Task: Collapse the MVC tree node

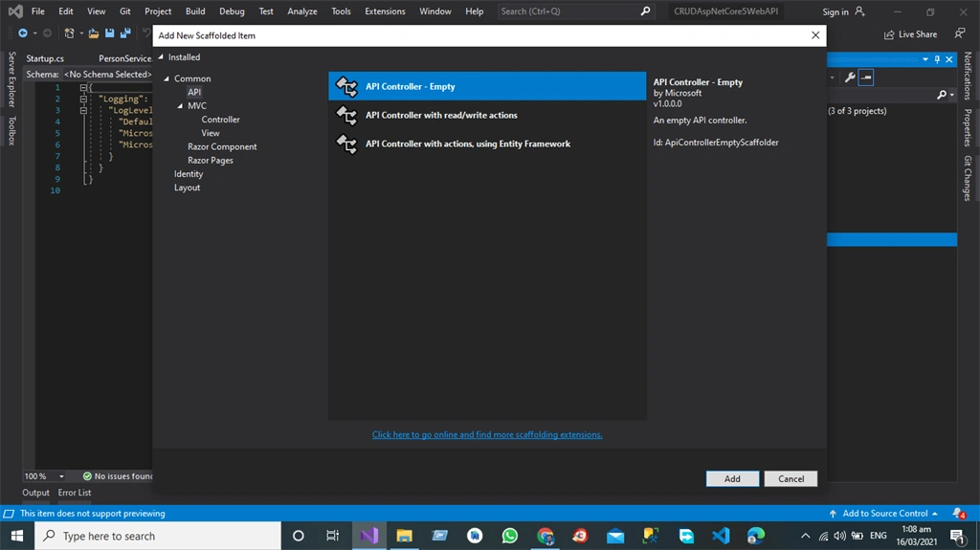Action: [x=181, y=106]
